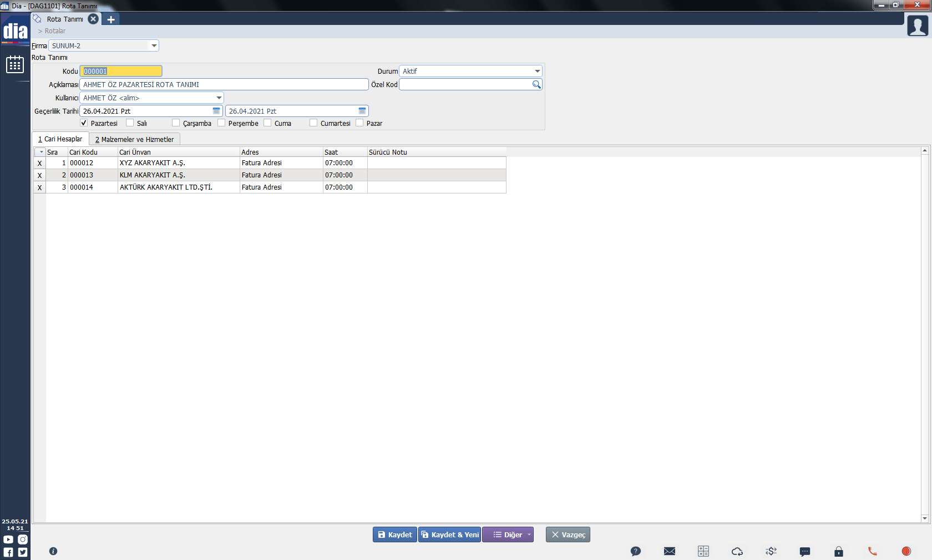Image resolution: width=932 pixels, height=560 pixels.
Task: Select the XYZ AKARYAKIT A.Ş. cell
Action: (179, 163)
